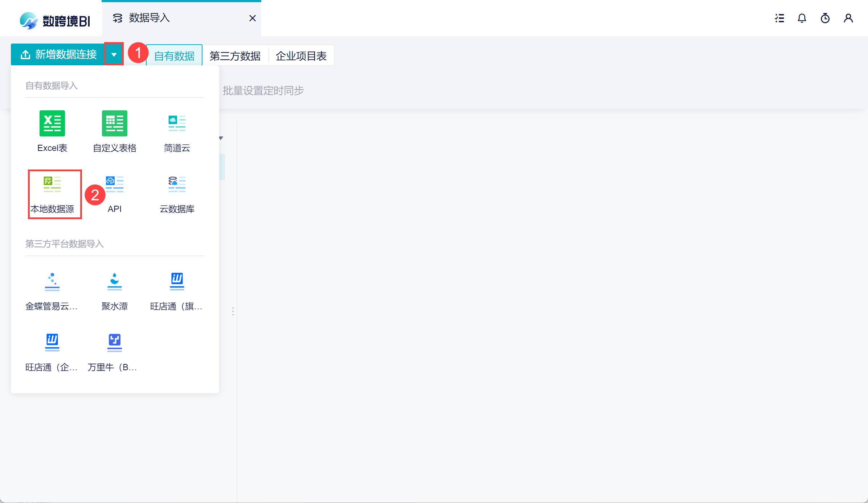This screenshot has height=503, width=868.
Task: Expand 新增数据连接 dropdown arrow
Action: pyautogui.click(x=114, y=55)
